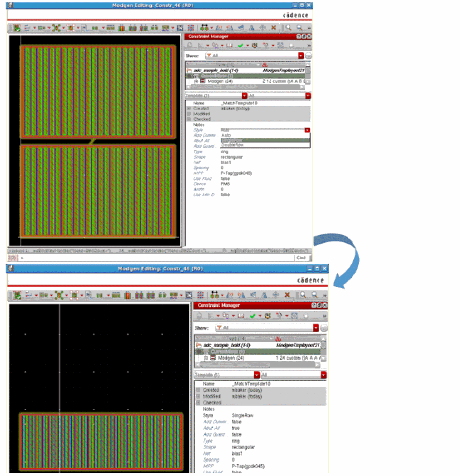Image resolution: width=460 pixels, height=476 pixels.
Task: Click the round button beside the top Show filter
Action: point(308,55)
